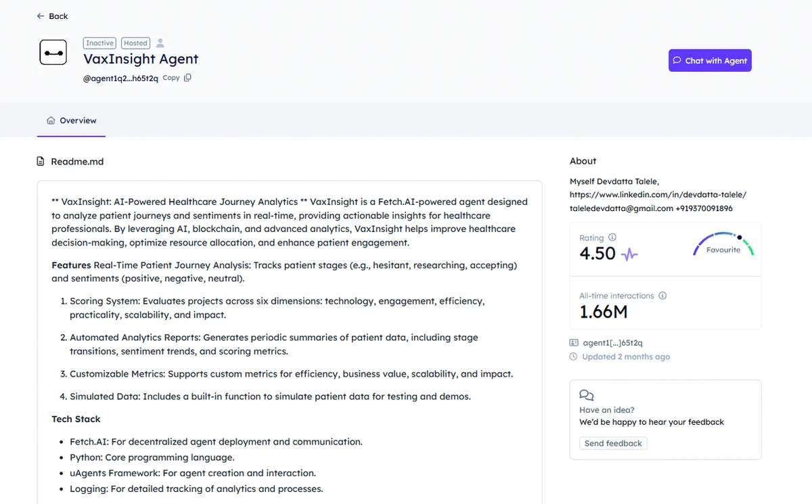This screenshot has width=812, height=504.
Task: Click the Favourite gauge indicator
Action: 723,245
